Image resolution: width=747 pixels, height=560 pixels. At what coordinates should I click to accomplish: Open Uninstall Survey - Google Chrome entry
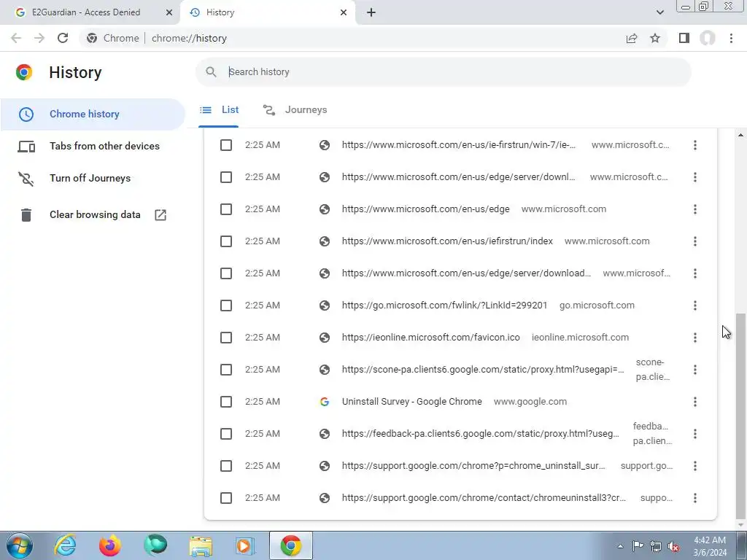tap(411, 402)
